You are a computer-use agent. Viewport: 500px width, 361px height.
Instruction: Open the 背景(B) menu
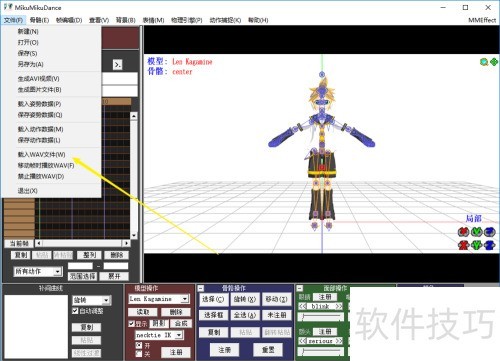coord(125,20)
